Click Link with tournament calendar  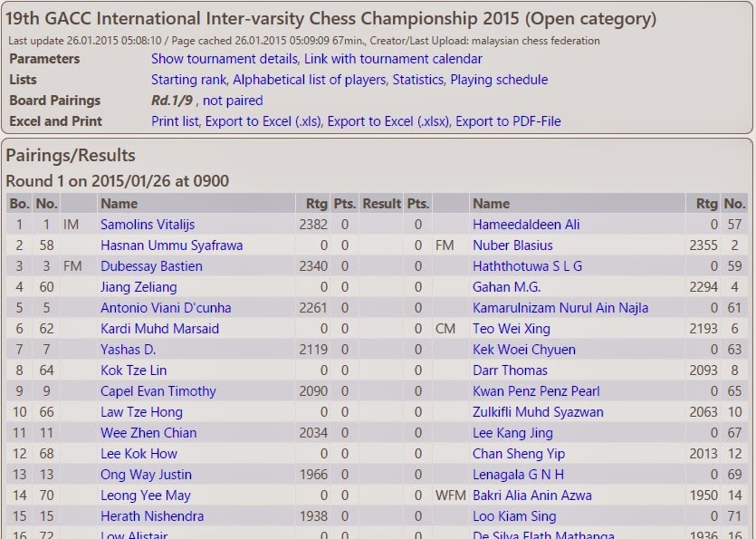[x=393, y=59]
